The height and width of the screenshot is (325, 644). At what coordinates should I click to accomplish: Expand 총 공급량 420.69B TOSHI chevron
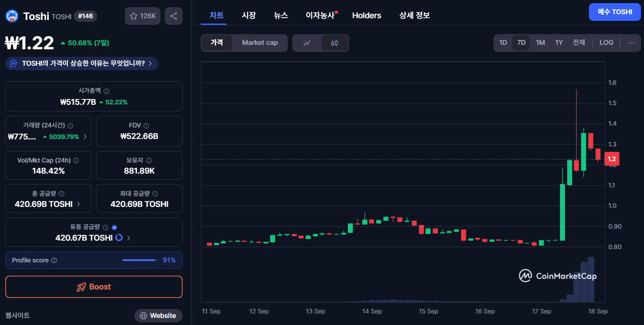[79, 204]
